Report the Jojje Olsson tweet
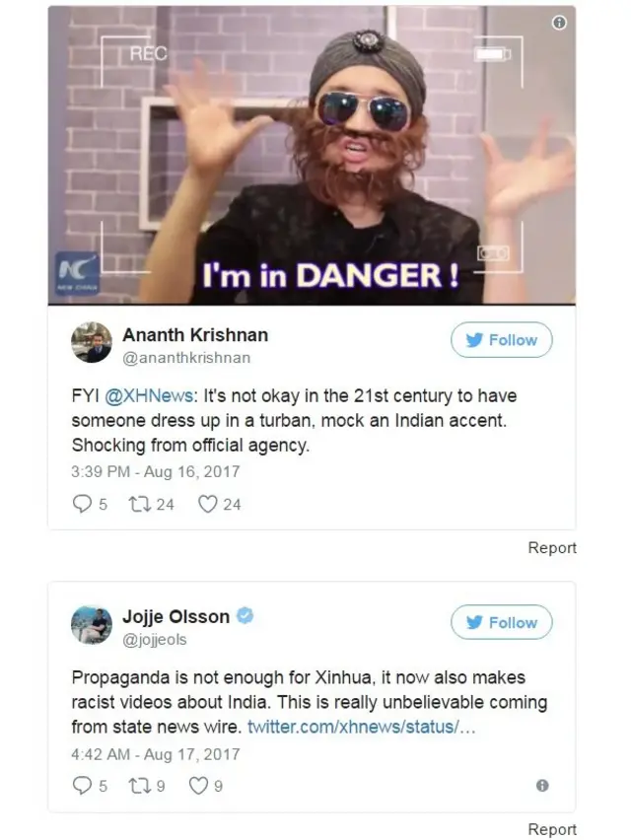Image resolution: width=631 pixels, height=840 pixels. click(x=552, y=829)
